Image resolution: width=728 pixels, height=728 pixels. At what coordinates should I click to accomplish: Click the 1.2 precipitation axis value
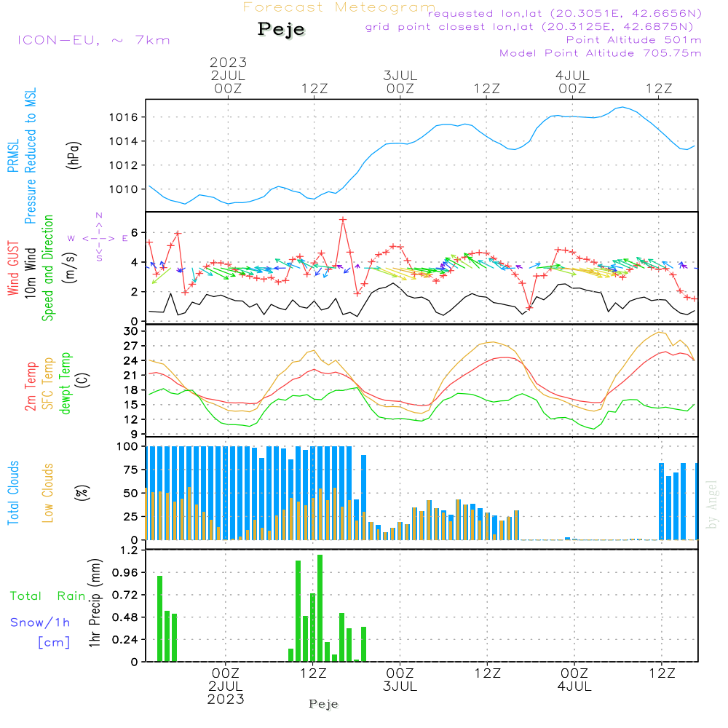click(130, 550)
